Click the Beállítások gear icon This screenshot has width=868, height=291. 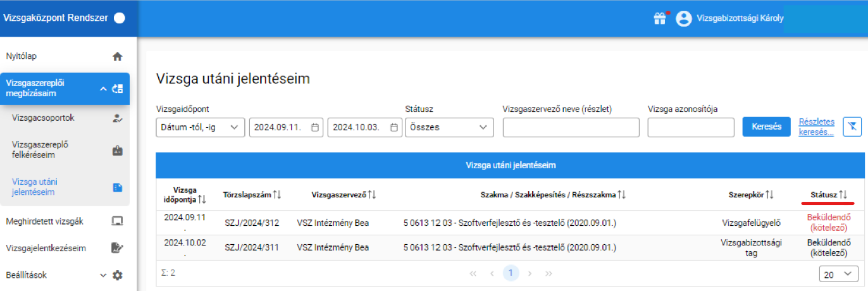(x=117, y=275)
